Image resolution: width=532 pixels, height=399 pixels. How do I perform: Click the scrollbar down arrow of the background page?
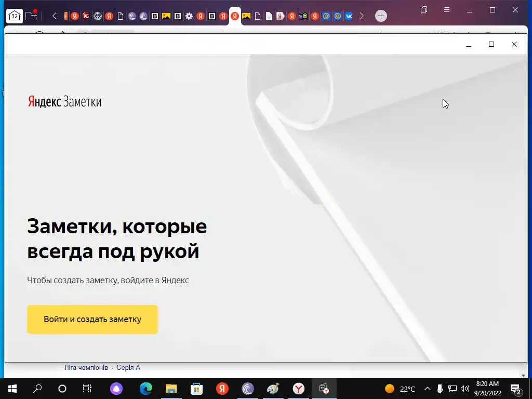coord(524,375)
